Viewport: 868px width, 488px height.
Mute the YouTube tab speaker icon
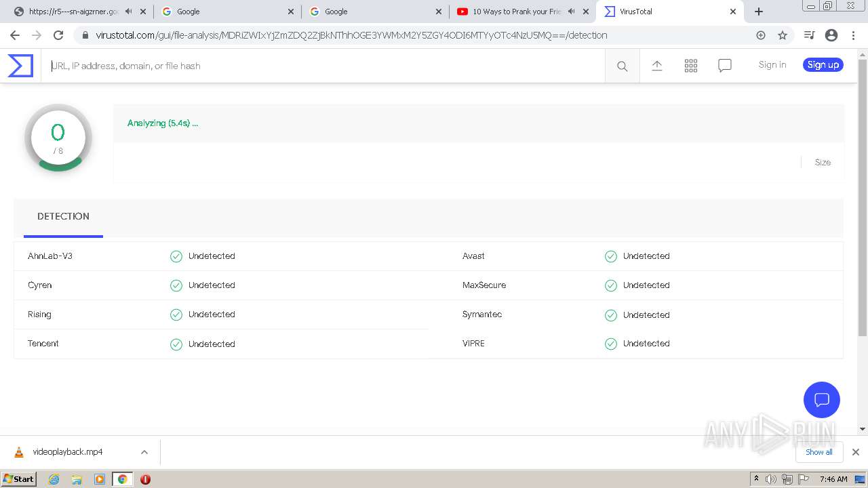(x=572, y=12)
